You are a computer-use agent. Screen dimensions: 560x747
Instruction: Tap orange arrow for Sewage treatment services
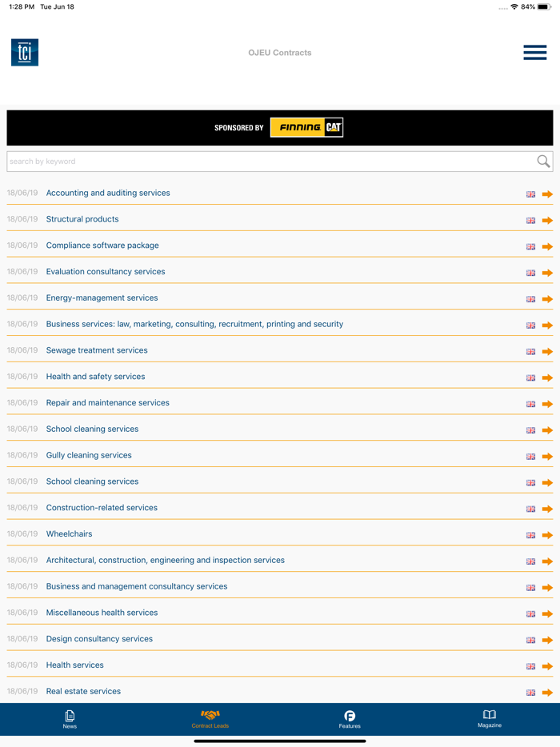[547, 351]
